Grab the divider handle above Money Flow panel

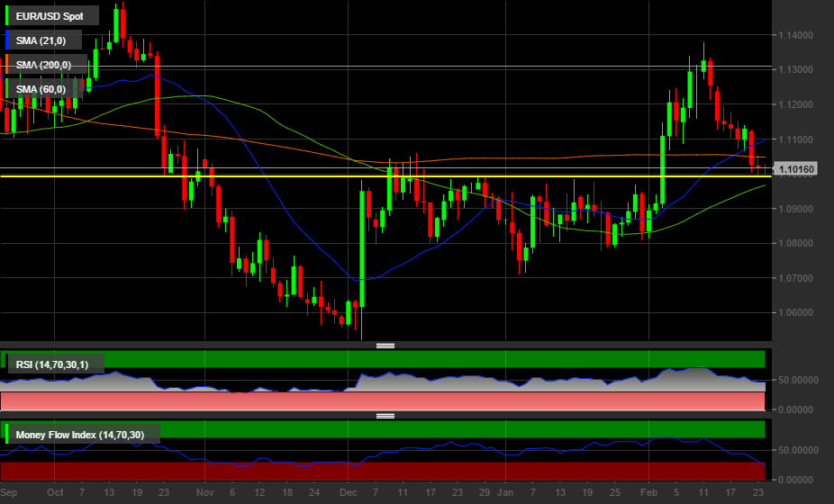[385, 416]
